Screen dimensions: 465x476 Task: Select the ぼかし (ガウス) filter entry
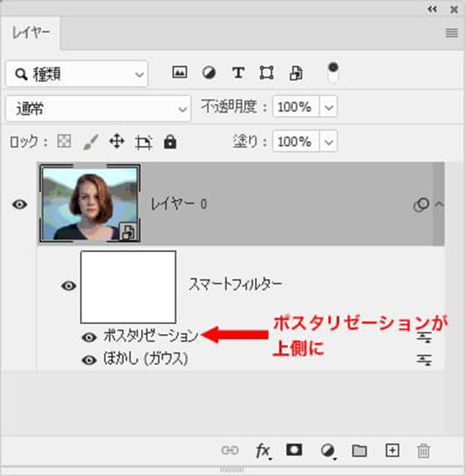pos(146,359)
